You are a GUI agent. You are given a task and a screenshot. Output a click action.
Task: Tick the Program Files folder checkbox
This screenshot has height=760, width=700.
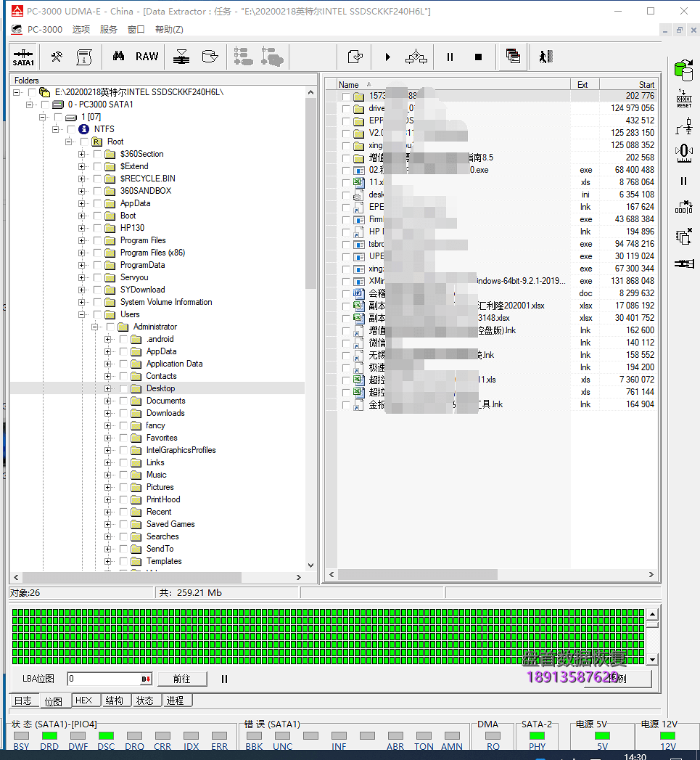click(x=97, y=240)
